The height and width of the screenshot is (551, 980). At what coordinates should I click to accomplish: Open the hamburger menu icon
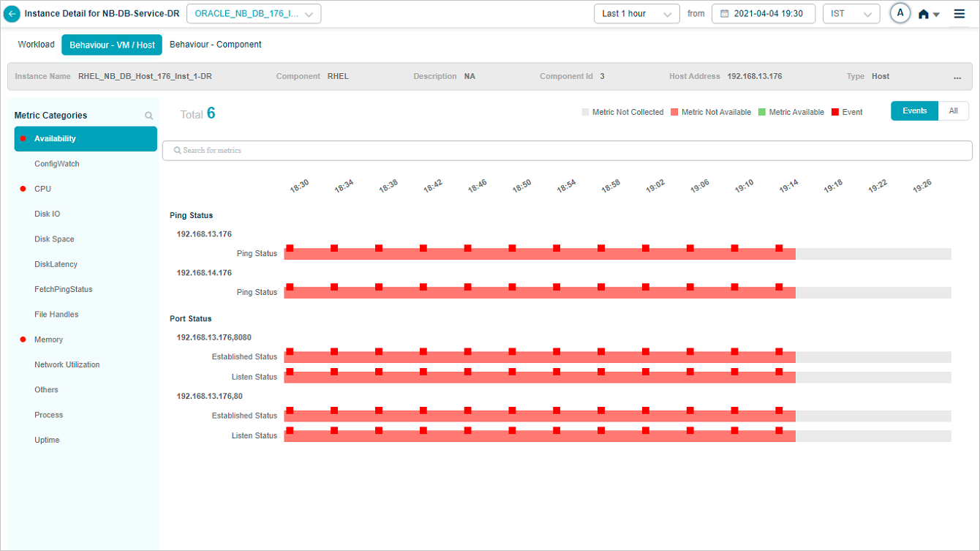[960, 14]
